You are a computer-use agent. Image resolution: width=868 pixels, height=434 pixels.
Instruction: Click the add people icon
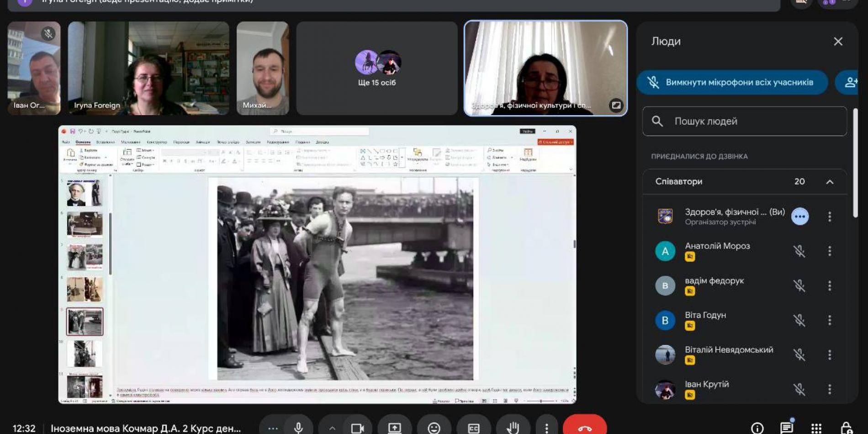coord(850,82)
